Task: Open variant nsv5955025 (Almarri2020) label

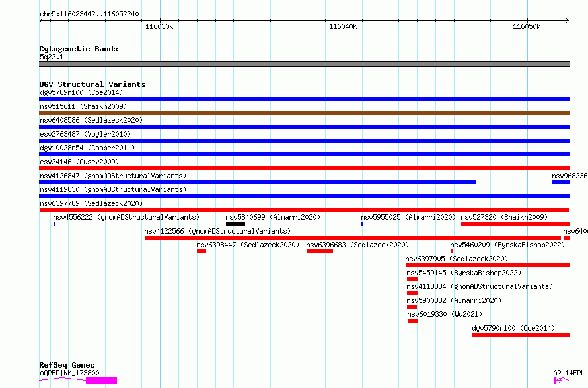Action: tap(408, 217)
